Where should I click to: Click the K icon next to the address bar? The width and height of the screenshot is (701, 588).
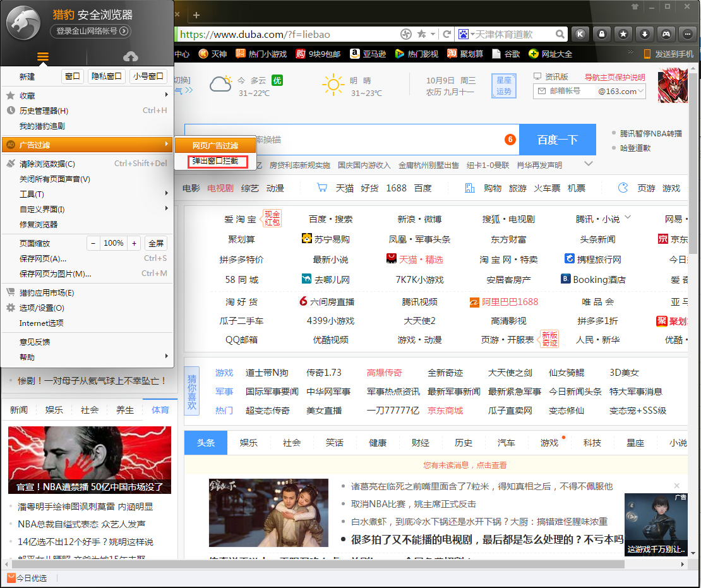580,34
